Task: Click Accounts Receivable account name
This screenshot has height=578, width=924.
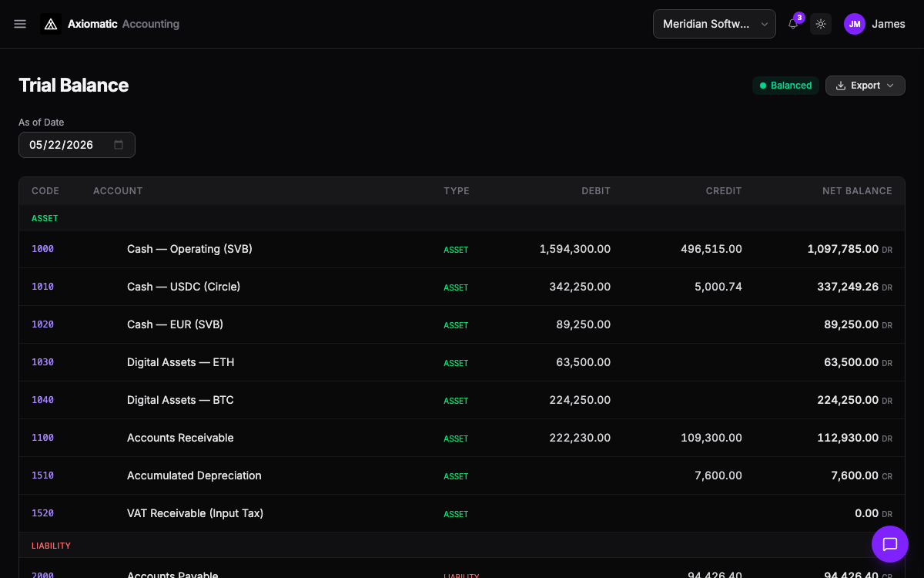Action: 180,438
